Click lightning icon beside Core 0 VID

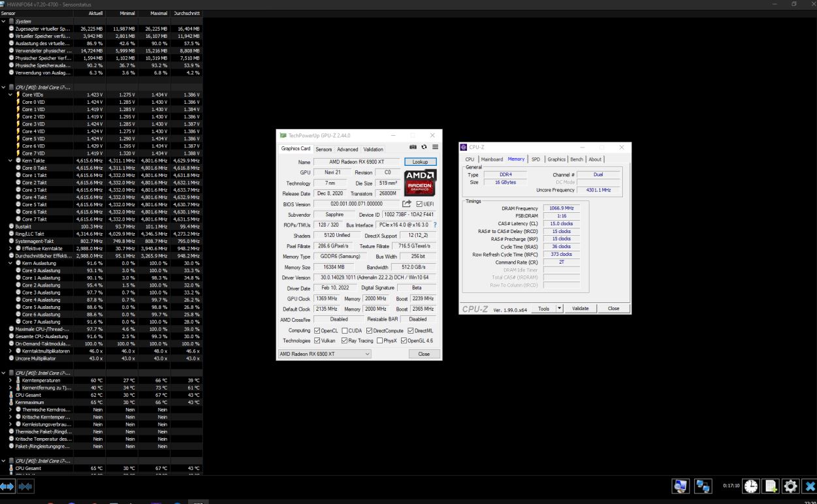pyautogui.click(x=18, y=102)
